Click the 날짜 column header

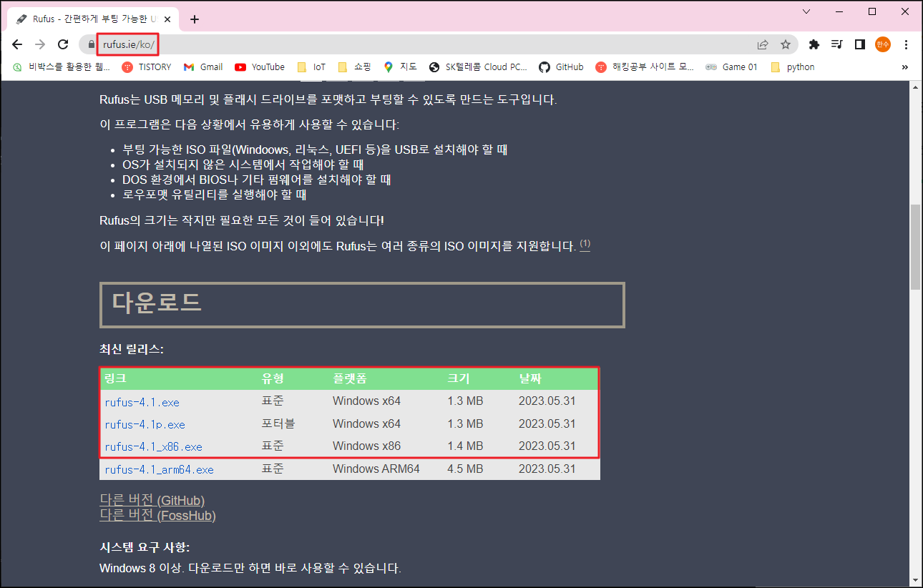[530, 379]
